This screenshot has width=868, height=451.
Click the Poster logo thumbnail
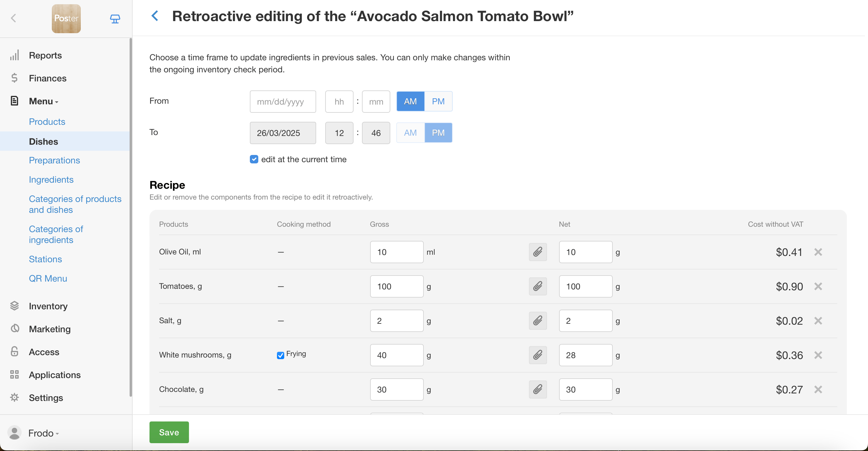click(x=66, y=18)
